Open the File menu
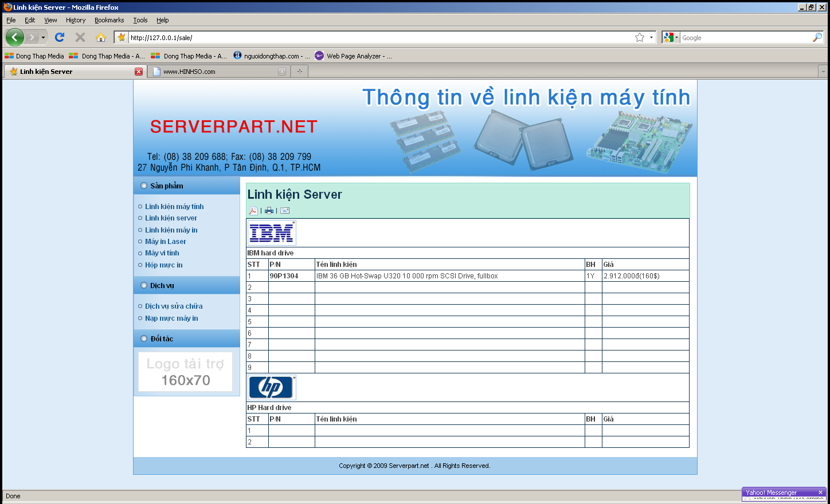Viewport: 830px width, 504px height. point(11,20)
